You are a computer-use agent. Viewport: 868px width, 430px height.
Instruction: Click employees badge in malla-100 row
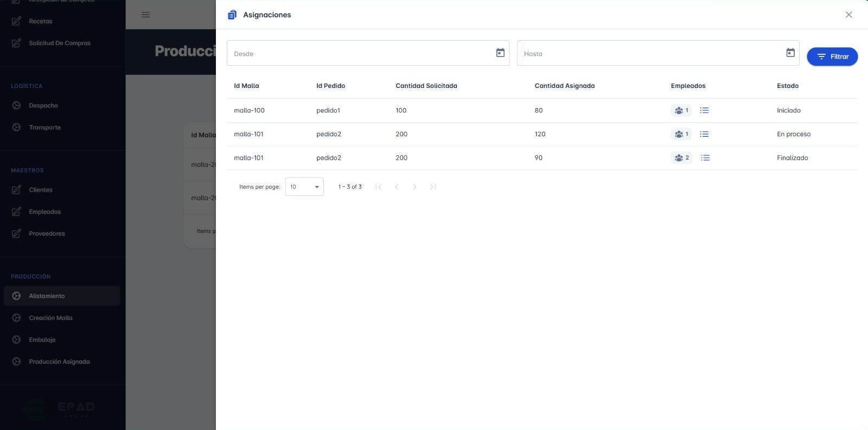(681, 110)
